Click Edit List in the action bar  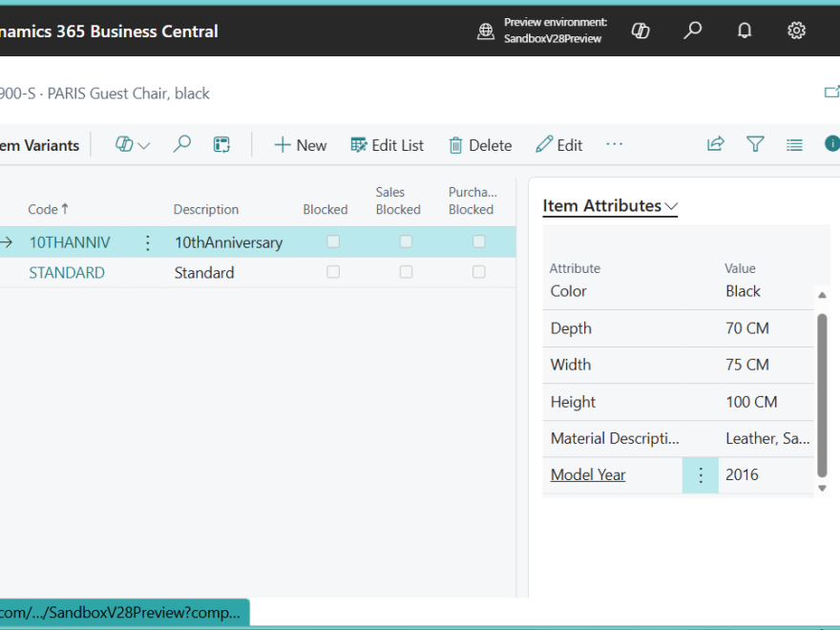pos(387,145)
